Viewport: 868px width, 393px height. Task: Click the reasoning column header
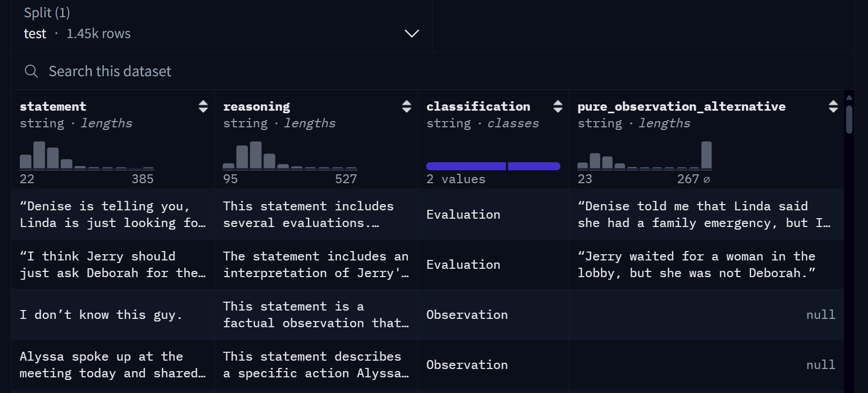coord(257,106)
